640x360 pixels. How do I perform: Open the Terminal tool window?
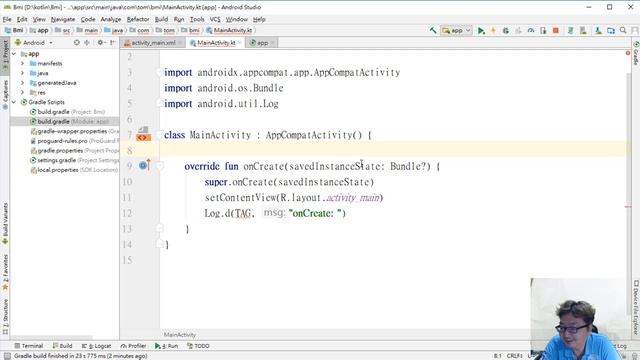29,346
